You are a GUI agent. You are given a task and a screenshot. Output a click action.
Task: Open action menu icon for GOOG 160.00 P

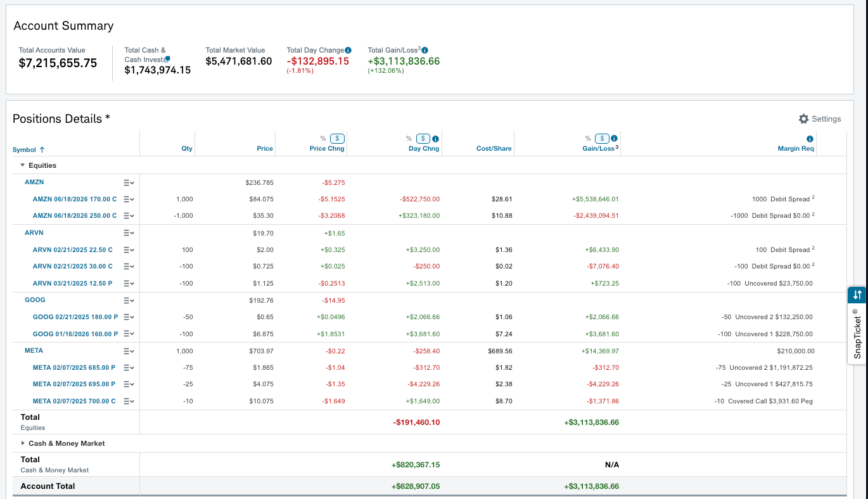[x=129, y=334]
